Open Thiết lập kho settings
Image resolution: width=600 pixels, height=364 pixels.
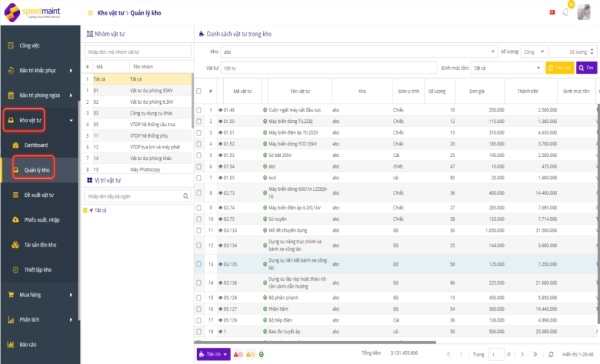38,270
